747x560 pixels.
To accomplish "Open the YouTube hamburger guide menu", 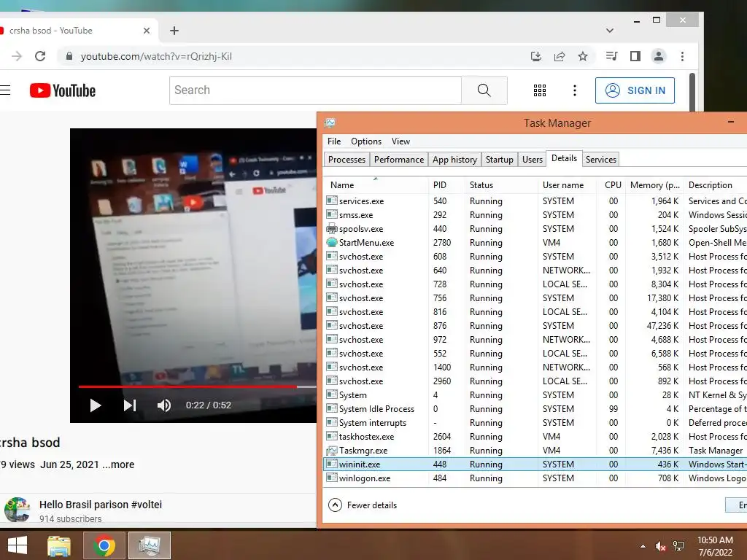I will [5, 90].
